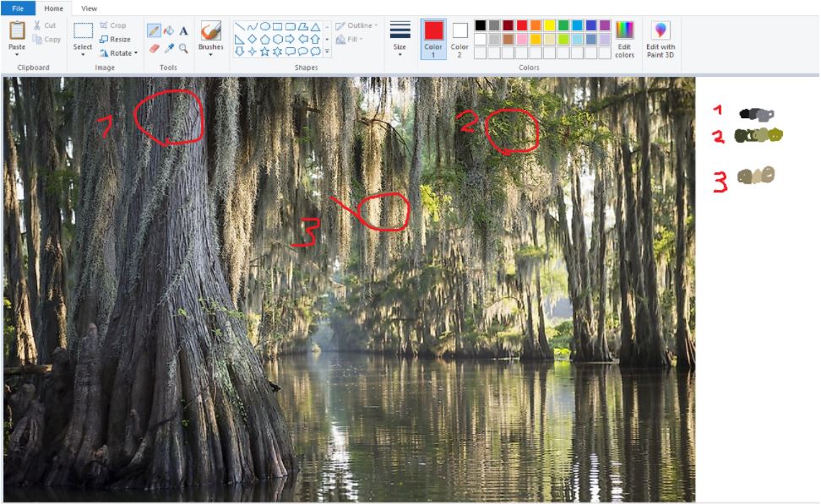This screenshot has width=821, height=504.
Task: Pick the Fill with color bucket tool
Action: [168, 30]
